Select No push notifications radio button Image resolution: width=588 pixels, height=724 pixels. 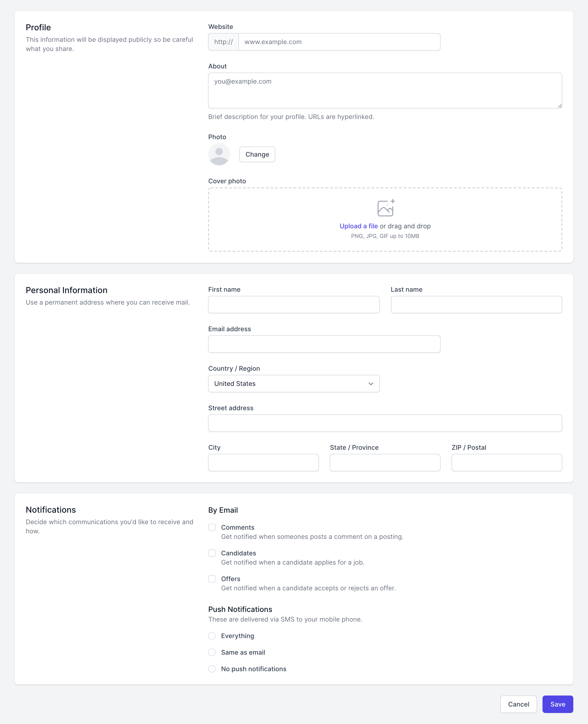click(212, 669)
